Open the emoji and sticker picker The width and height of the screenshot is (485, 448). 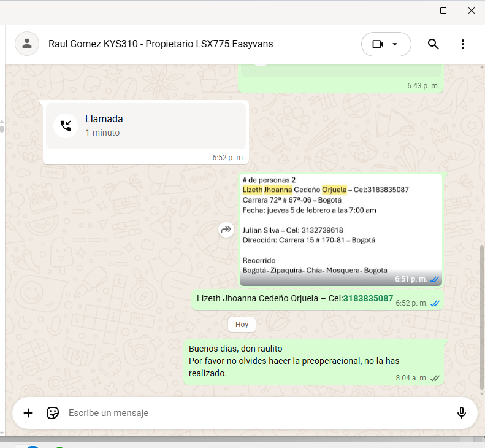click(53, 413)
